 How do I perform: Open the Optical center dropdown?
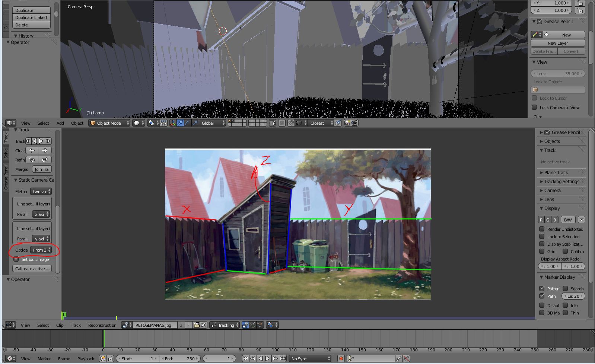point(41,250)
